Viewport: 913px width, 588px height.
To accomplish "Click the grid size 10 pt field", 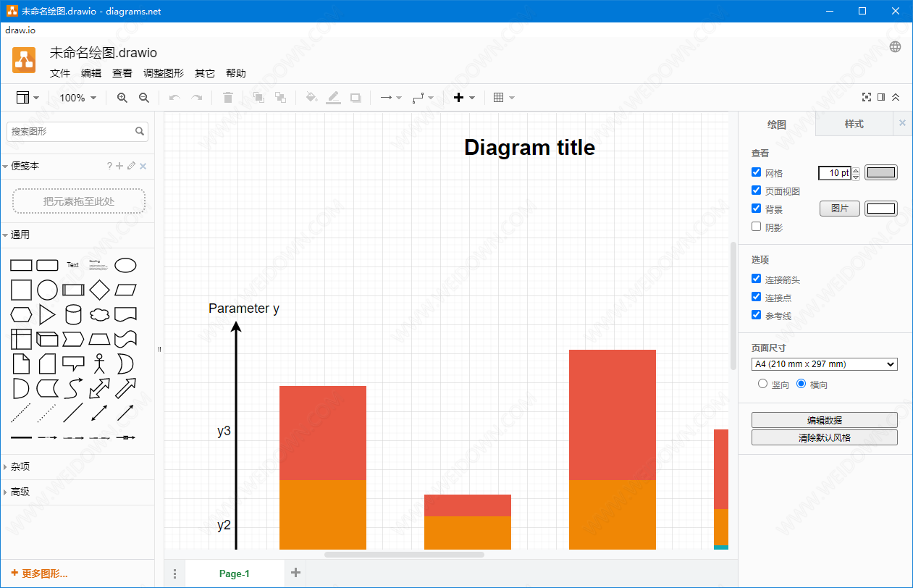I will (x=835, y=173).
